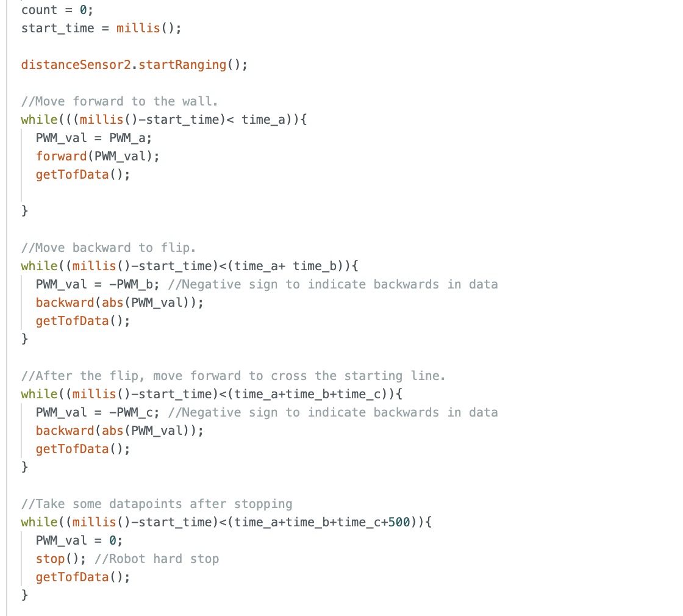This screenshot has width=683, height=616.
Task: Place cursor on start_time = millis() line
Action: click(x=101, y=28)
